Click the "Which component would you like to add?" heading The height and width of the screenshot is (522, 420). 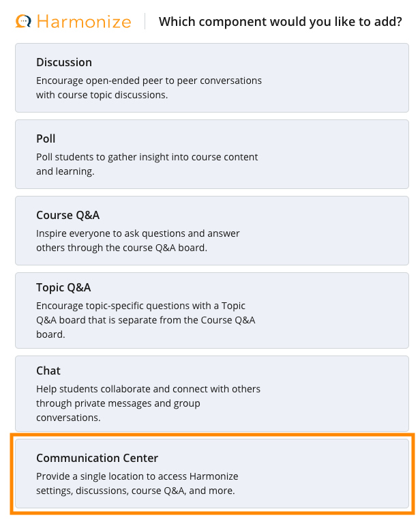(280, 21)
